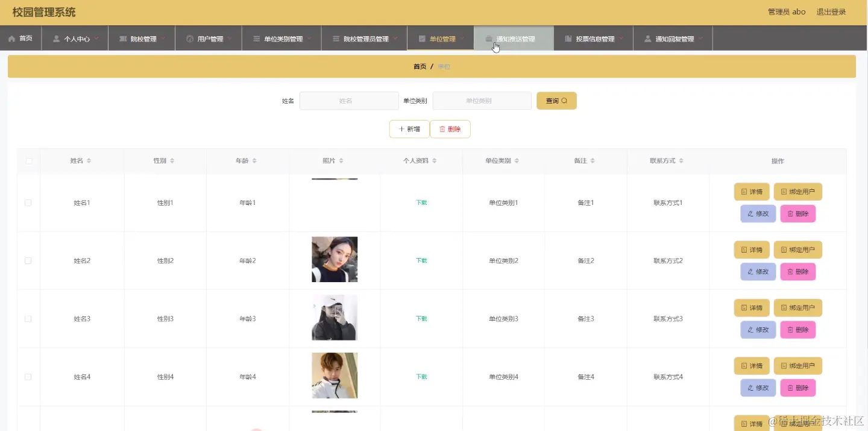This screenshot has width=868, height=431.
Task: Open the 用户管理 menu
Action: pos(209,39)
